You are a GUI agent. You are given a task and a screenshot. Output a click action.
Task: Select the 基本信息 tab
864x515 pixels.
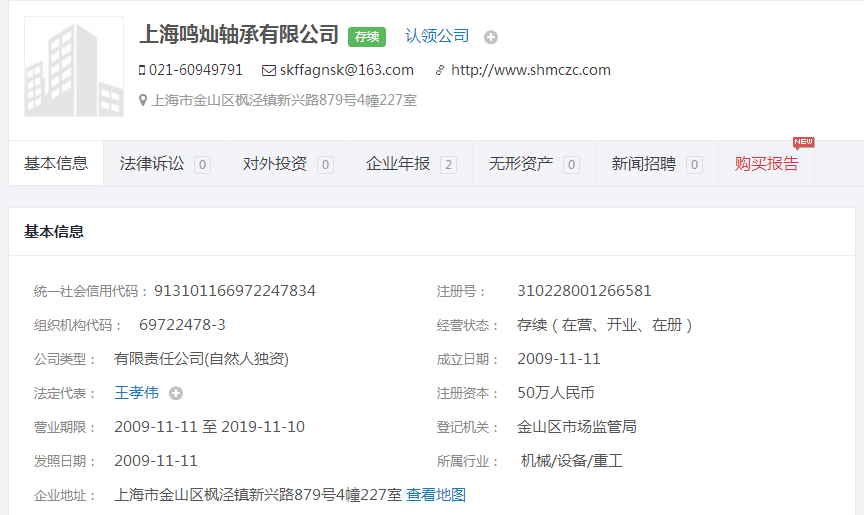tap(56, 164)
